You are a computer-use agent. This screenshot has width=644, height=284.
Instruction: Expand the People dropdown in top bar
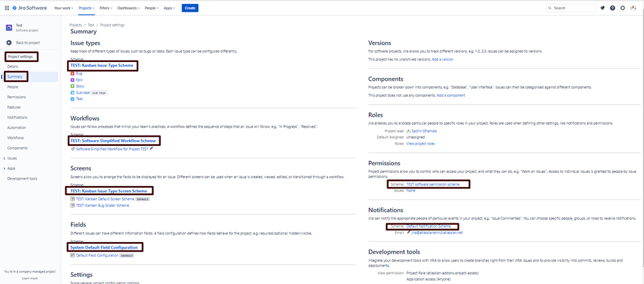152,8
